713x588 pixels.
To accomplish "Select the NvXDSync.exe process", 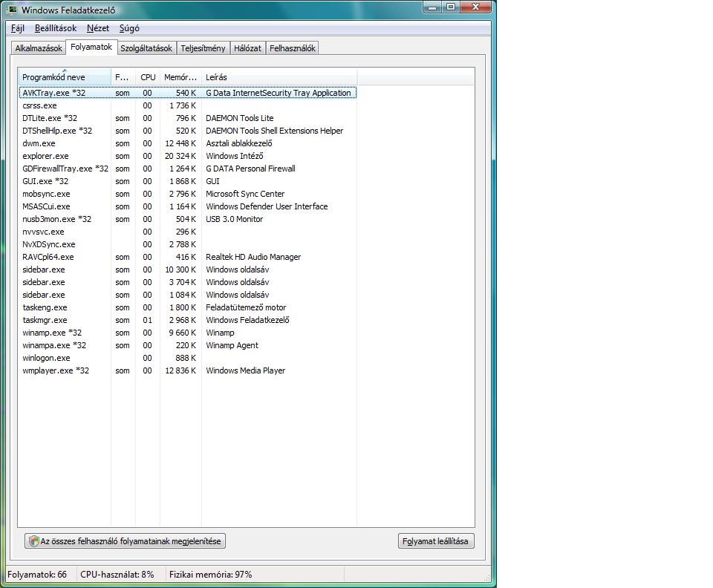I will (187, 244).
